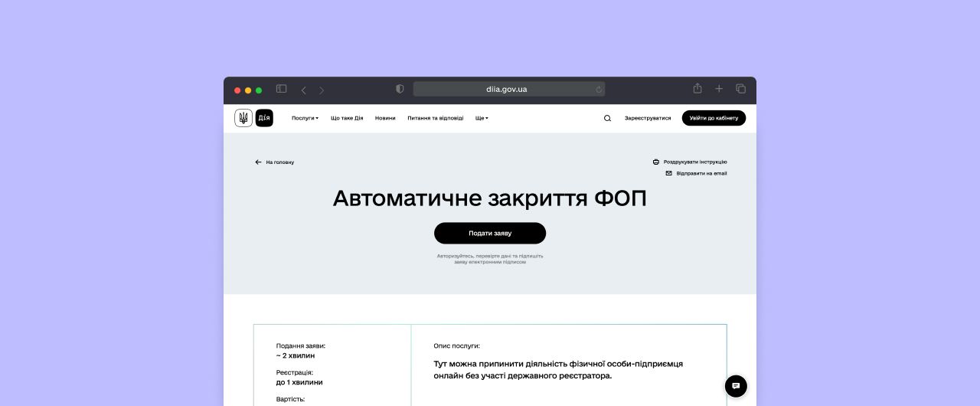980x406 pixels.
Task: Click the Роздрукувати інструкцію link
Action: pos(690,162)
